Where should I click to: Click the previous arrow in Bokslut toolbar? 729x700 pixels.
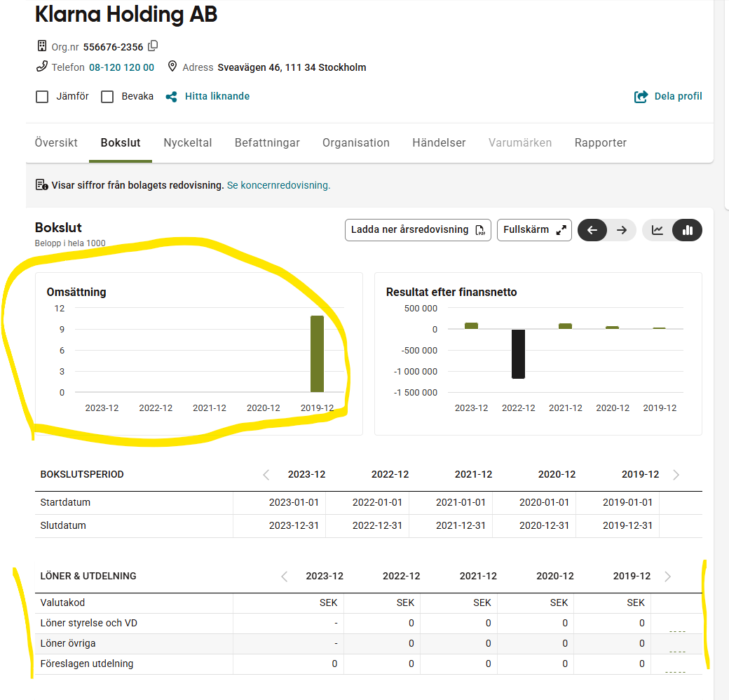point(592,230)
